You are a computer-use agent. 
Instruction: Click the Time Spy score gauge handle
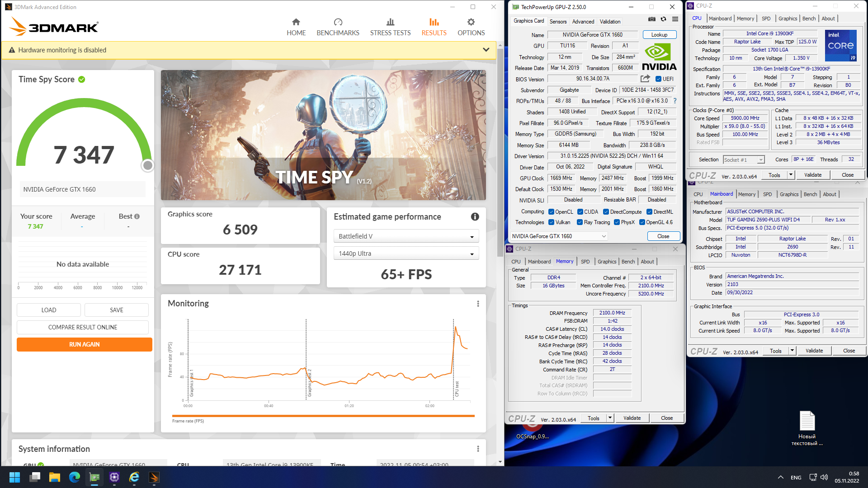[147, 165]
